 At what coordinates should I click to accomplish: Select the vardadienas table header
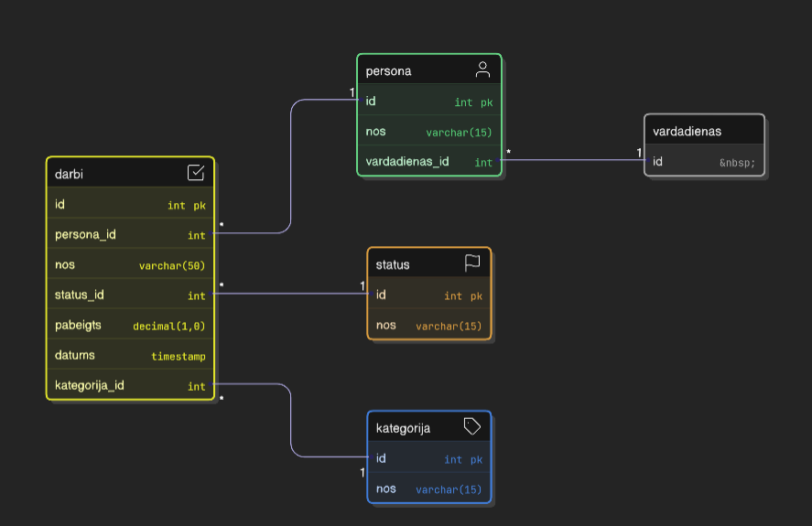coord(703,131)
